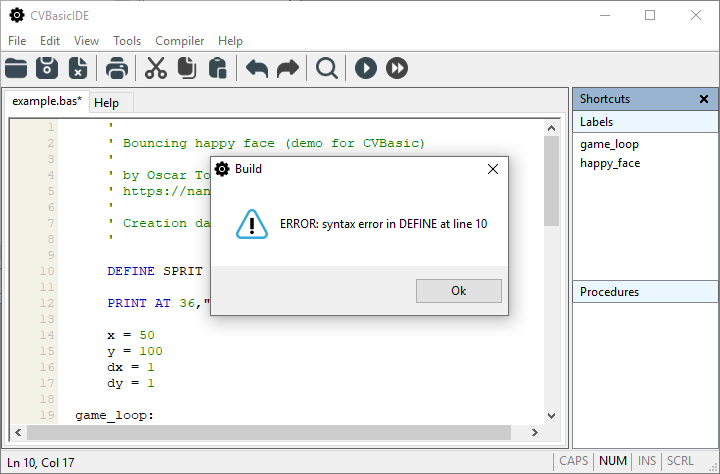Screen dimensions: 720x474
Task: Click the game_loop: label in editor
Action: click(x=115, y=415)
